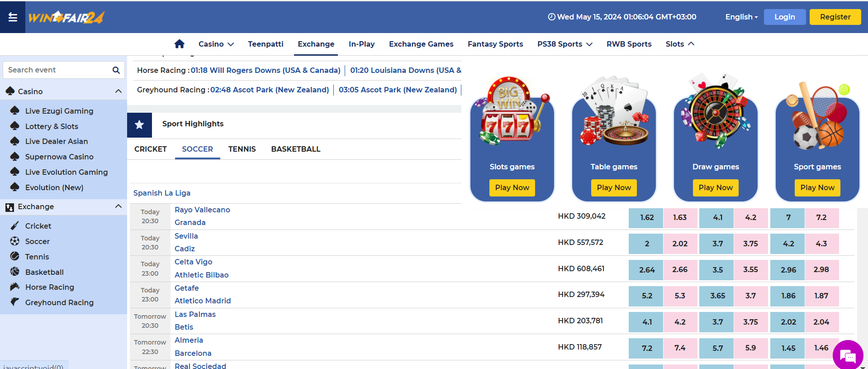Click the Login button
This screenshot has height=369, width=868.
click(x=784, y=17)
